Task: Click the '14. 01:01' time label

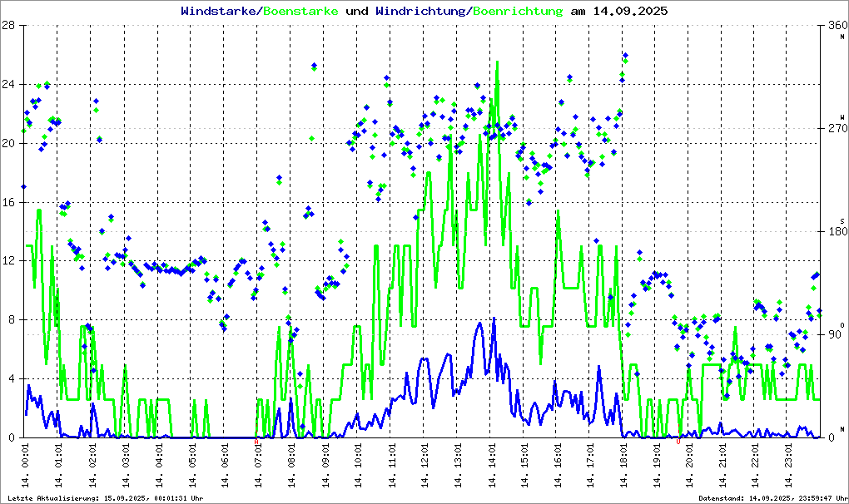Action: [58, 466]
